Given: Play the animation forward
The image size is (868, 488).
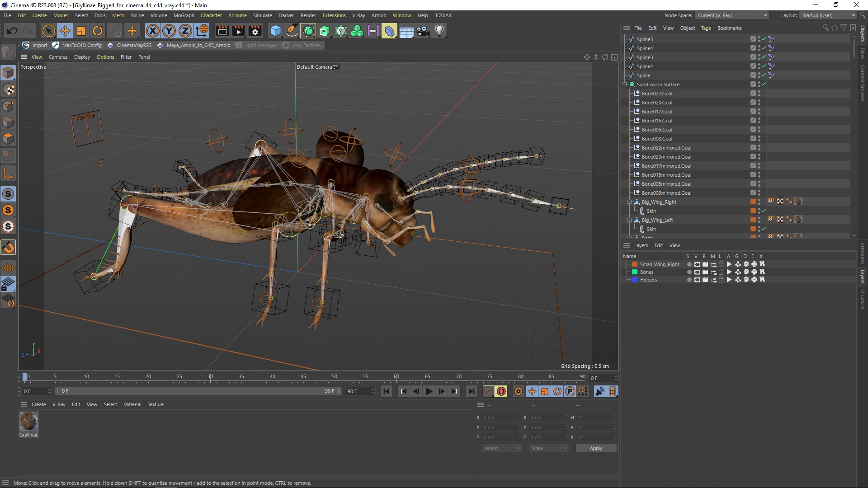Looking at the screenshot, I should [429, 391].
